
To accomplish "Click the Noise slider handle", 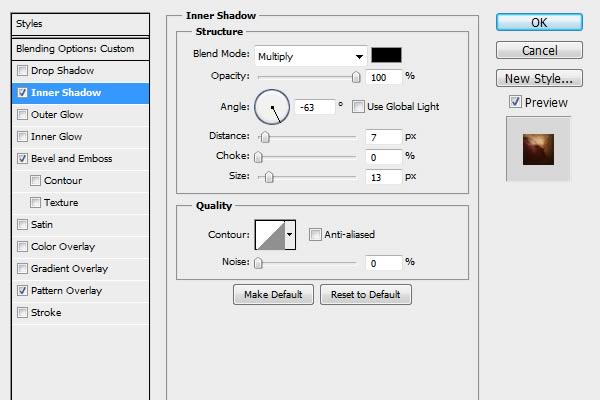I will point(258,263).
